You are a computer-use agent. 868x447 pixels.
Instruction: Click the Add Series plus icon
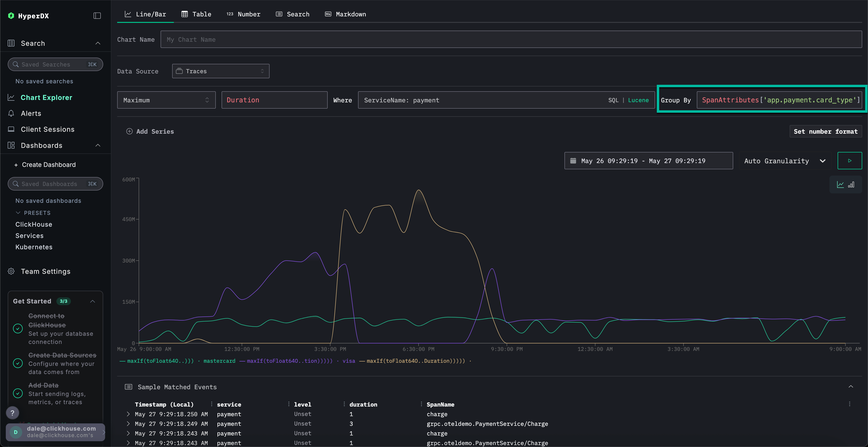pos(129,131)
